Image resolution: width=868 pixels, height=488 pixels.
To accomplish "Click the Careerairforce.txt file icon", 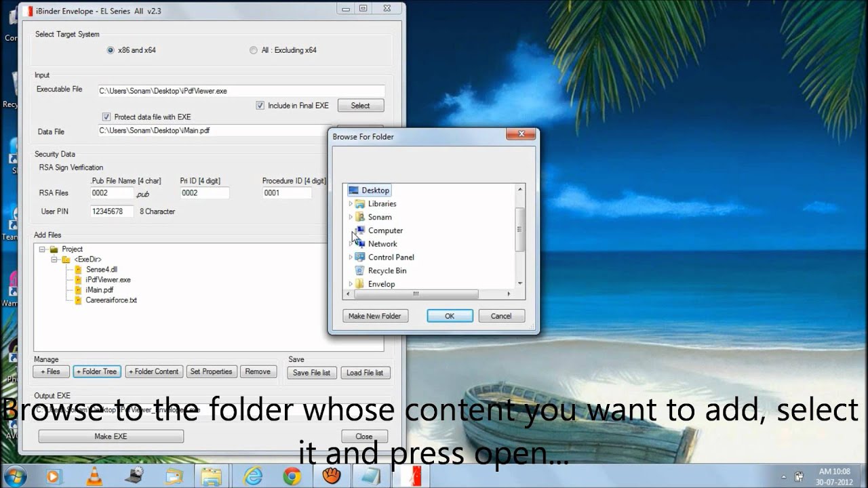I will coord(78,300).
